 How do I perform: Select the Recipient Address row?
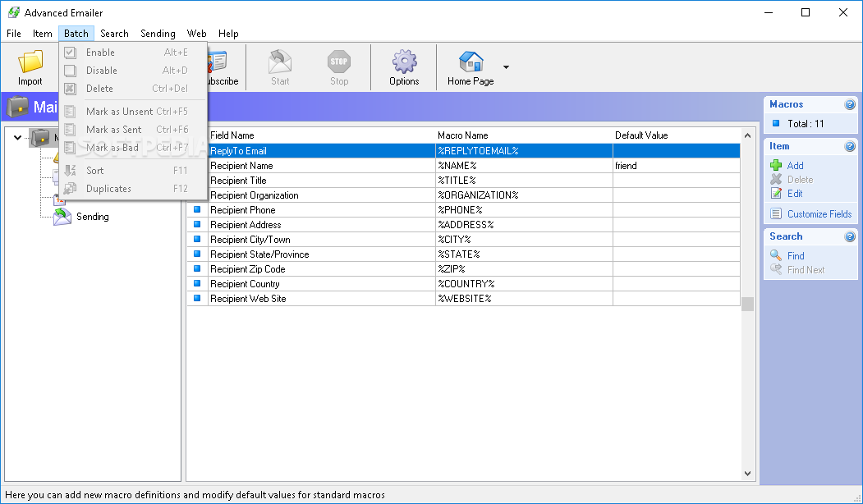463,224
